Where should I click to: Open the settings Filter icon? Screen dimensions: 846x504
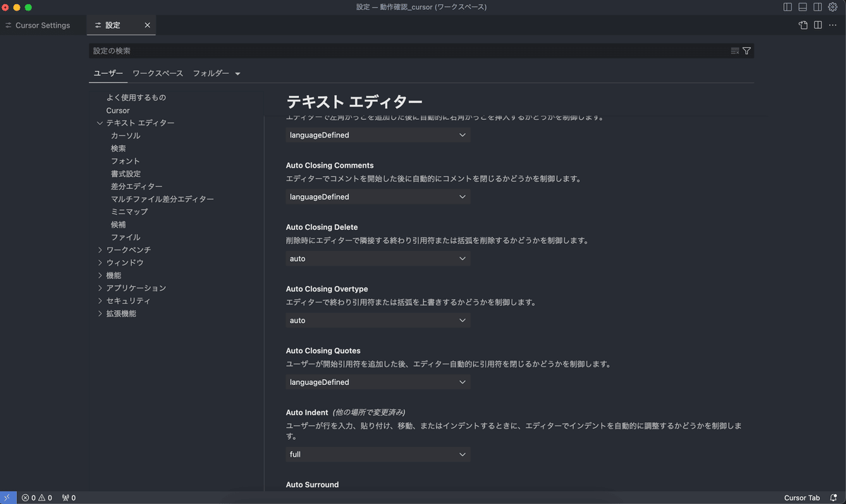pyautogui.click(x=746, y=50)
